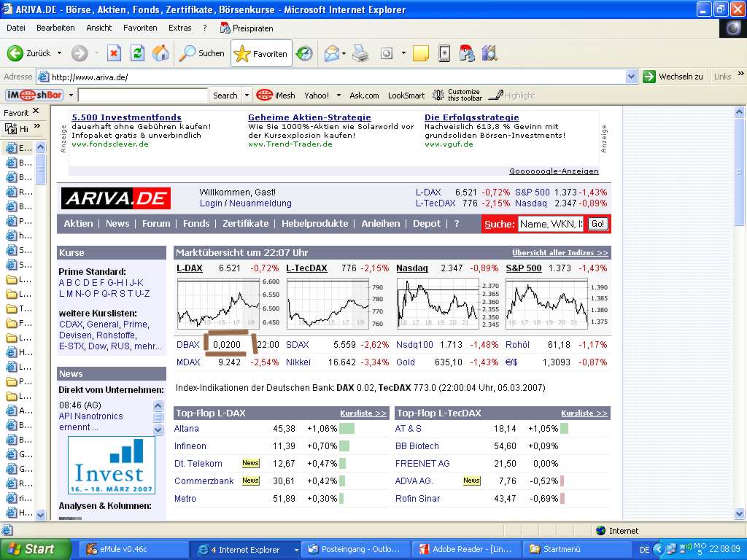Expand the Favoriten panel chevron

37,127
